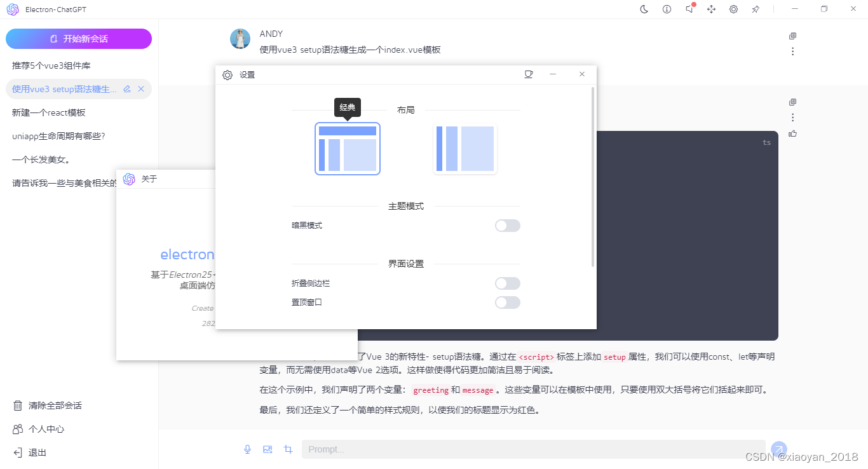This screenshot has height=469, width=868.
Task: Click the screenshot crop icon near prompt
Action: click(288, 449)
